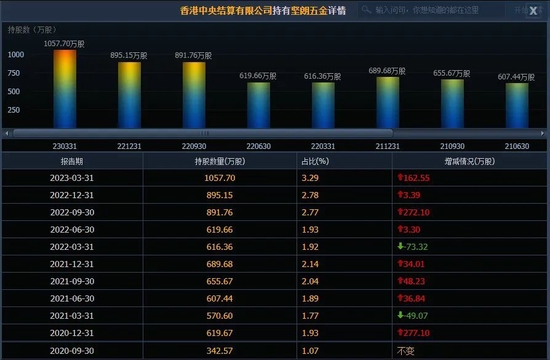Focus the query search input field
Viewport: 550px width, 360px height.
pos(431,10)
